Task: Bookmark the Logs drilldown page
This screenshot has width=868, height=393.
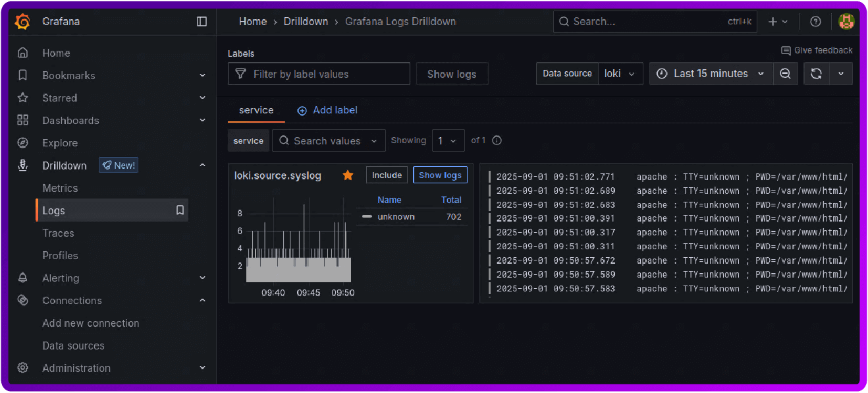Action: (x=179, y=210)
